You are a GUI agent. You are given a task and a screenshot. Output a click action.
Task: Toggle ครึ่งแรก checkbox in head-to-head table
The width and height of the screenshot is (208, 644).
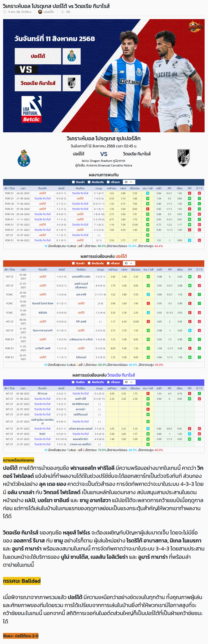(x=108, y=182)
